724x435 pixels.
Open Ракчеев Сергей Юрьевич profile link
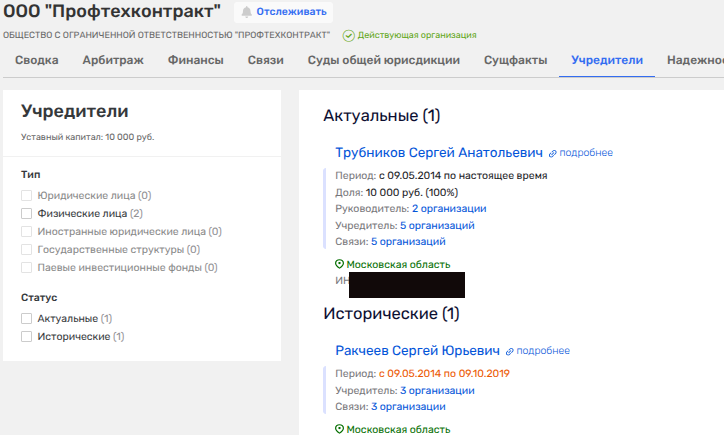(416, 351)
